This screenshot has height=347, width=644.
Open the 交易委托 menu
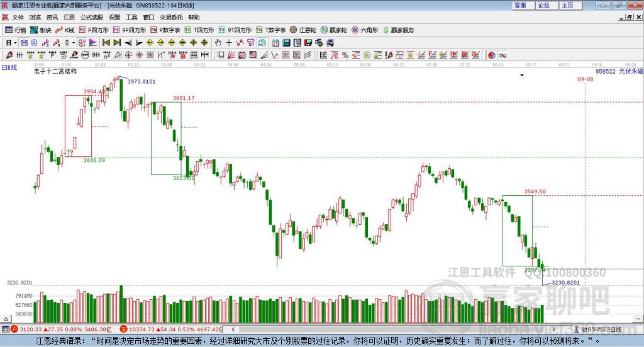(x=171, y=17)
